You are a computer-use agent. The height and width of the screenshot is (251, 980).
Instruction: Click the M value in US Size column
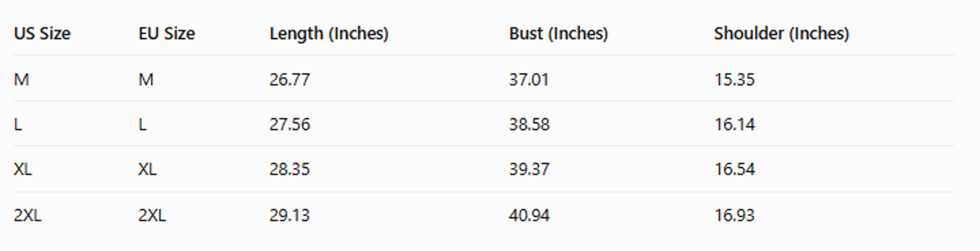pos(21,80)
